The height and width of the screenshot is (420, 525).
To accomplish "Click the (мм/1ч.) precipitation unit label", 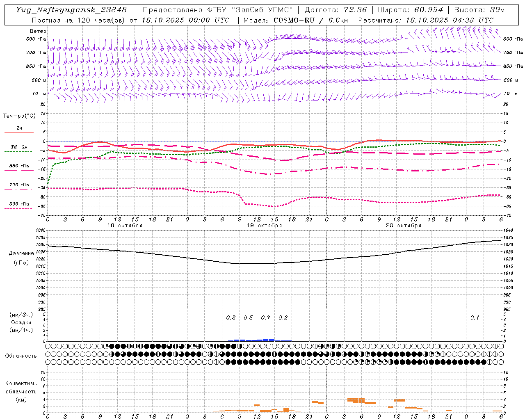I will pos(21,330).
